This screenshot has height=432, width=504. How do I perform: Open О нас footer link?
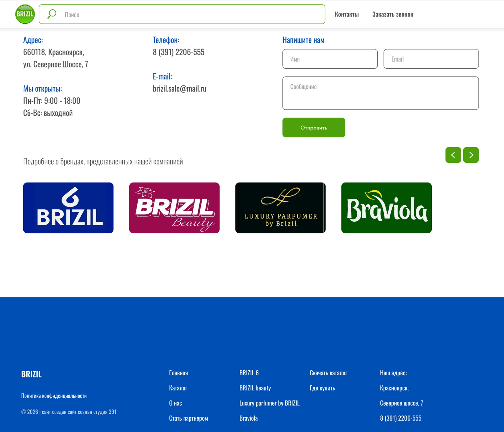pos(175,403)
